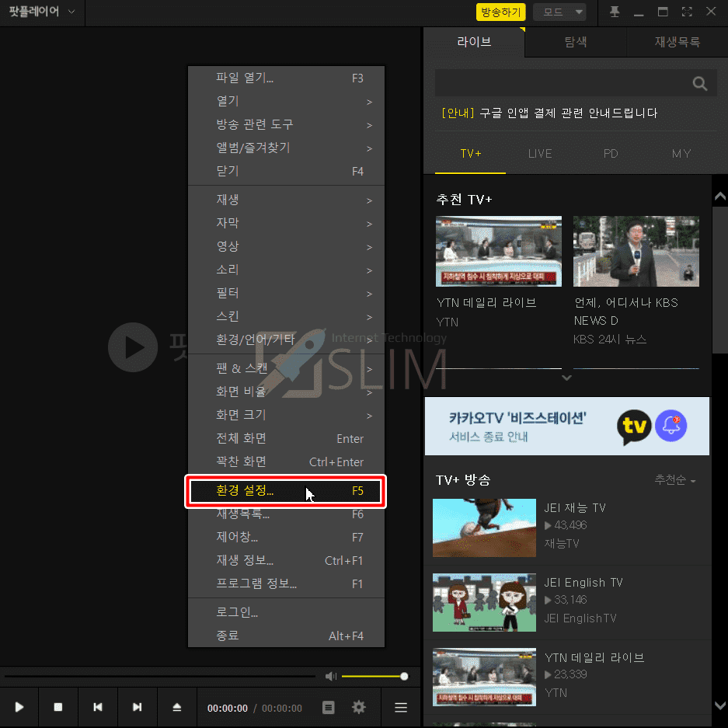This screenshot has height=728, width=728.
Task: Click the play button in control bar
Action: 19,707
